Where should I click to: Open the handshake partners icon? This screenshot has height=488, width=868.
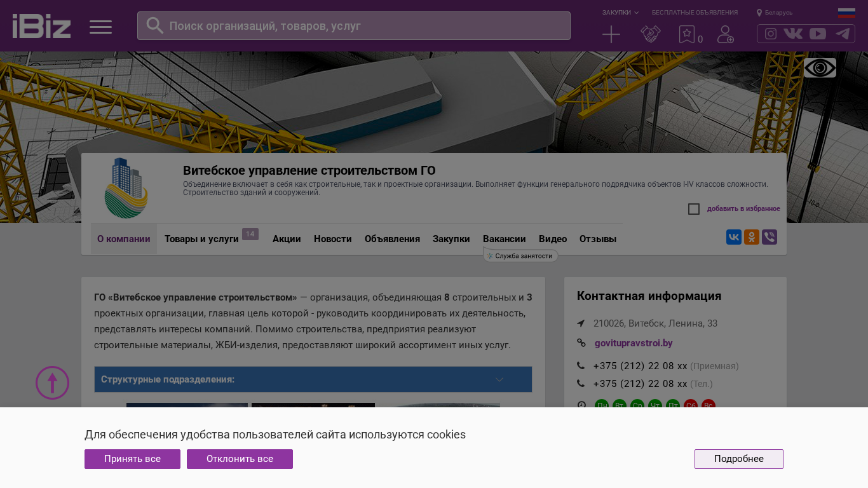click(651, 34)
